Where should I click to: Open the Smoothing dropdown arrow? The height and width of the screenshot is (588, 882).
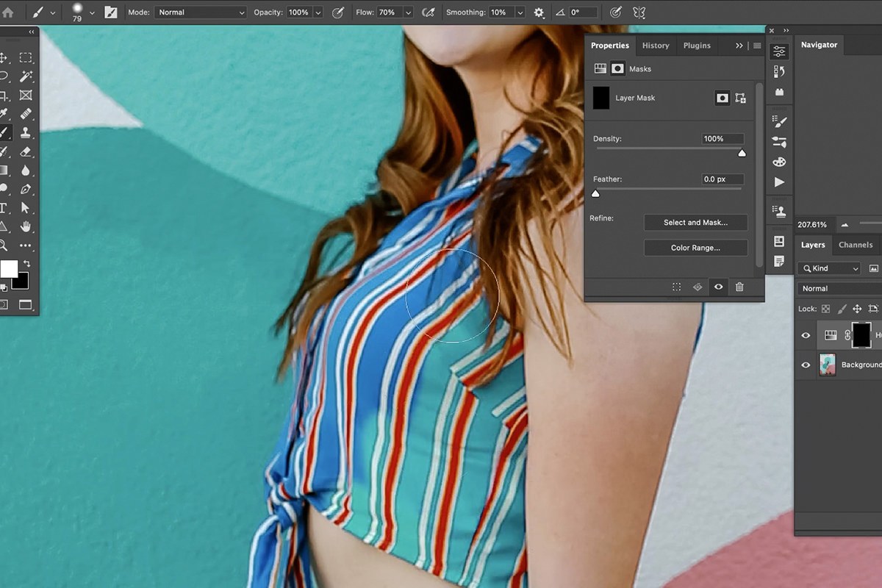[520, 12]
